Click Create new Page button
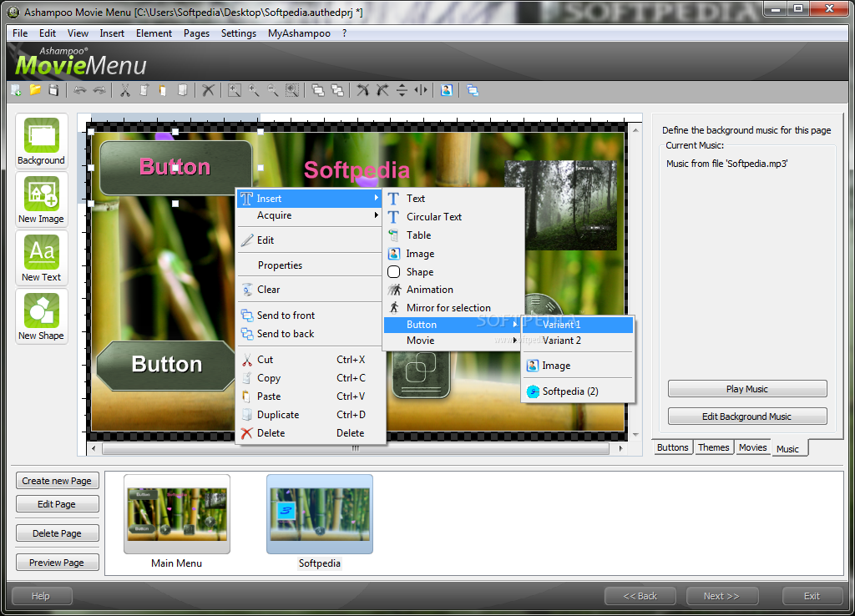This screenshot has height=616, width=855. [58, 481]
